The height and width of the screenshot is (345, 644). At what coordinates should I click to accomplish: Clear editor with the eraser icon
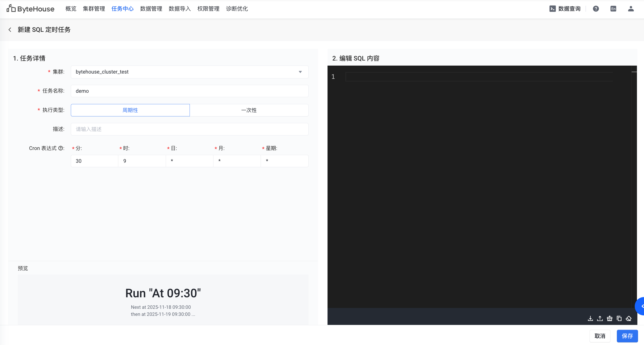[x=629, y=318]
